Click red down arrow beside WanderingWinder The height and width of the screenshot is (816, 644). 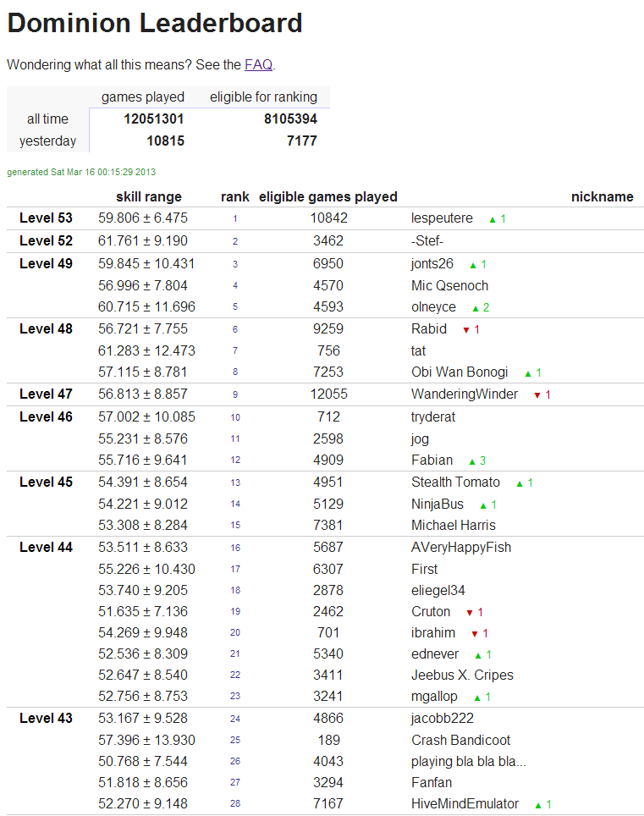537,395
